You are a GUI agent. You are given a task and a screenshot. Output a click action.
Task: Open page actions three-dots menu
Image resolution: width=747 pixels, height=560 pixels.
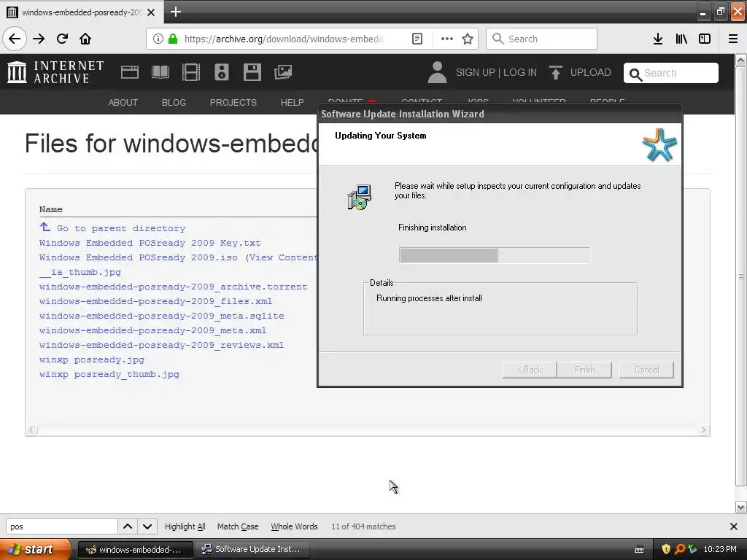coord(447,39)
